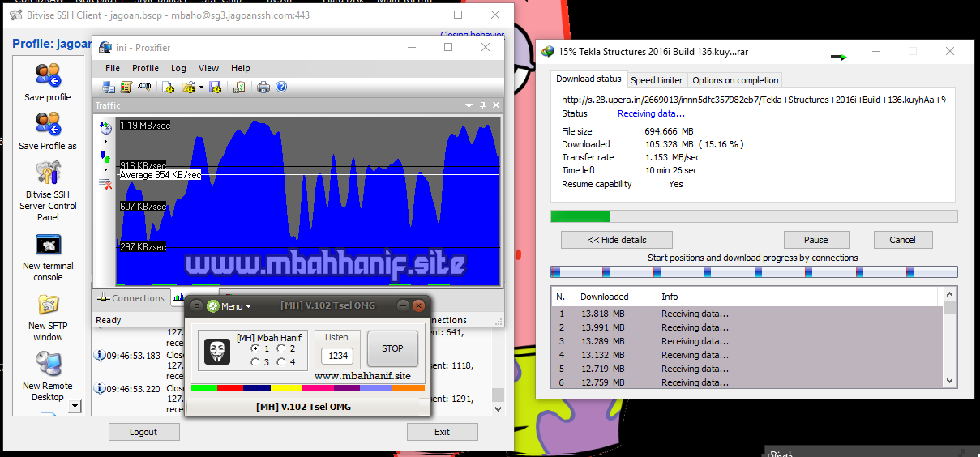The image size is (980, 457).
Task: Select Download status tab in IDM
Action: [x=588, y=79]
